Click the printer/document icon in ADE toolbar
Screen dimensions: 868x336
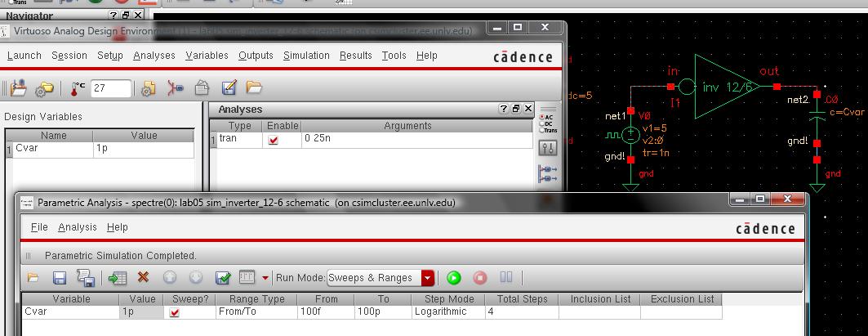202,88
